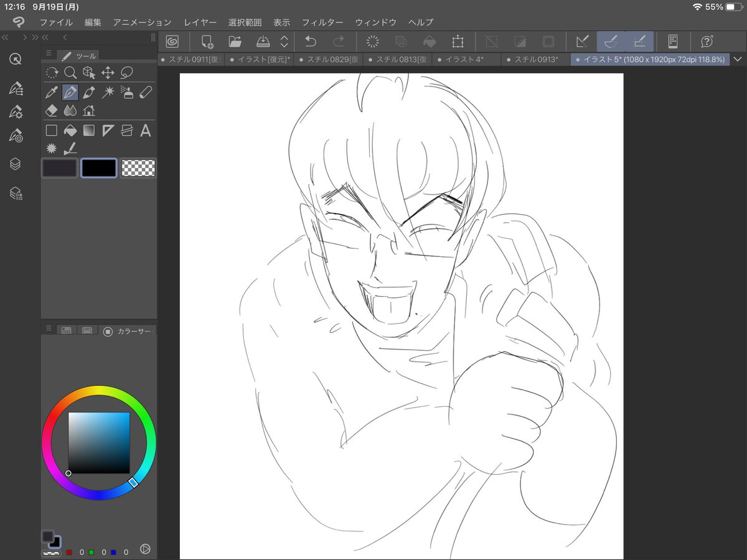The width and height of the screenshot is (747, 560).
Task: Pick a shade in the color square
Action: (99, 443)
